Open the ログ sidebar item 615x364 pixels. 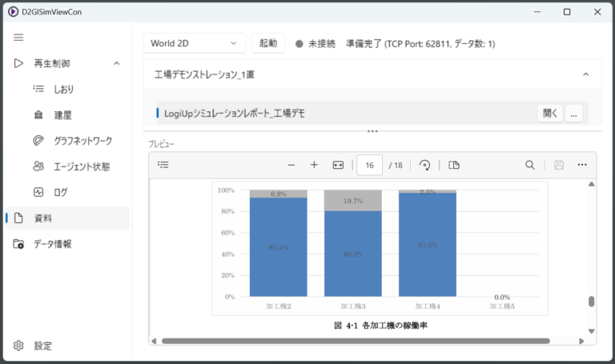(66, 192)
